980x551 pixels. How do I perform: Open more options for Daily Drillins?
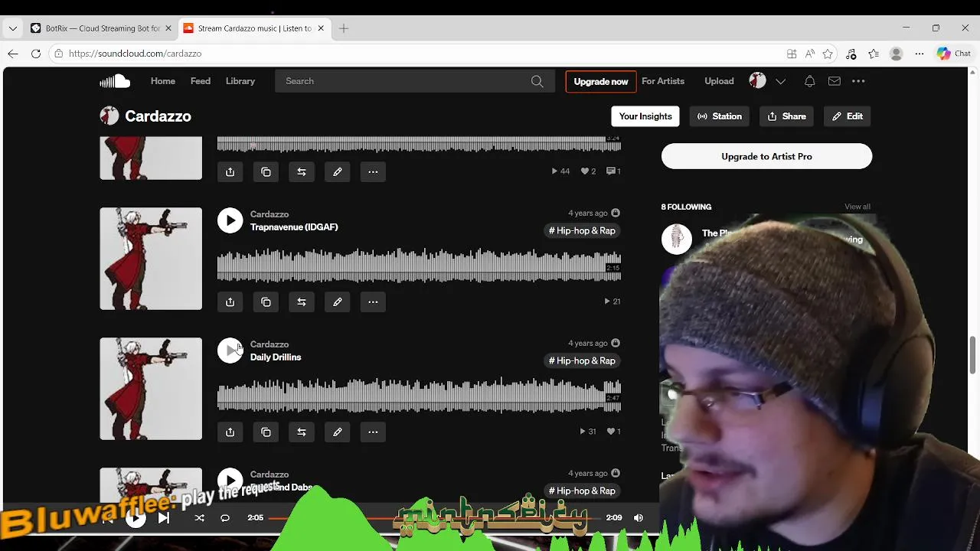coord(373,432)
